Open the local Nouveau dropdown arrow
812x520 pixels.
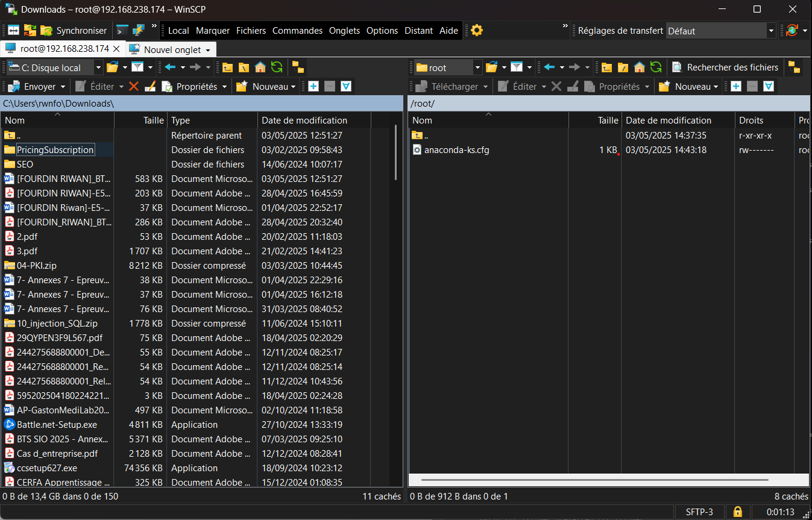click(294, 87)
